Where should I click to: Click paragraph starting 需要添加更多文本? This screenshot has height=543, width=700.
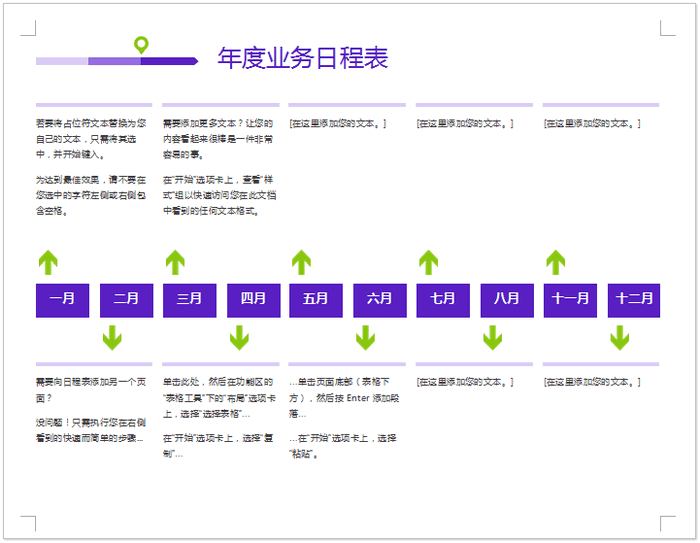[218, 139]
